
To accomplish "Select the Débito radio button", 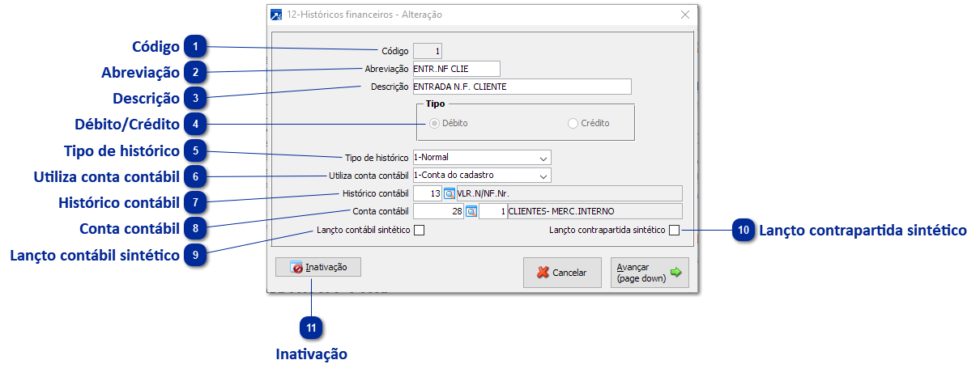I will coord(435,123).
